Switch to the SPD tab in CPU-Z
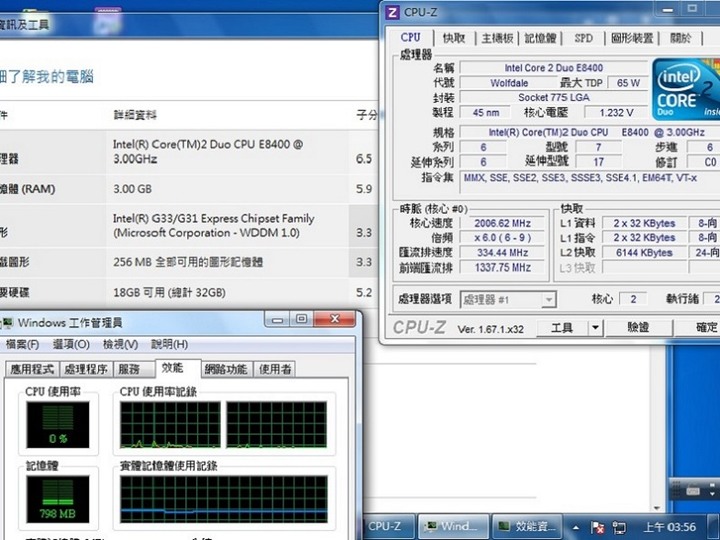The height and width of the screenshot is (540, 720). tap(584, 38)
